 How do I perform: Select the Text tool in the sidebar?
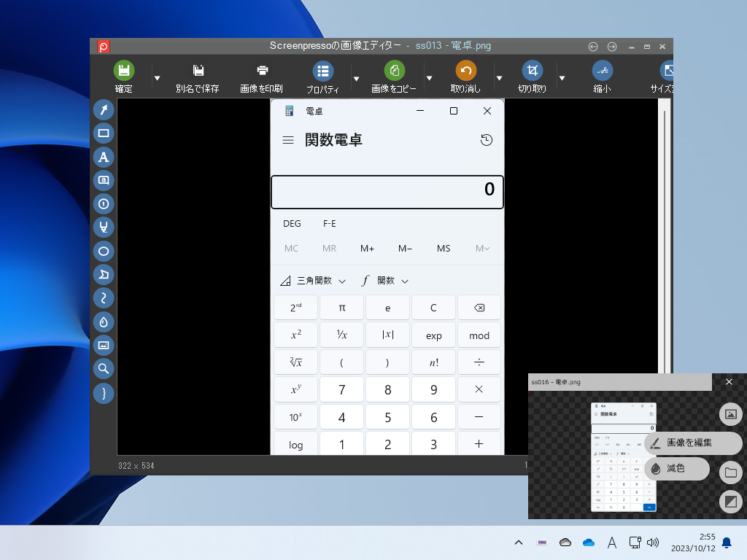click(104, 157)
